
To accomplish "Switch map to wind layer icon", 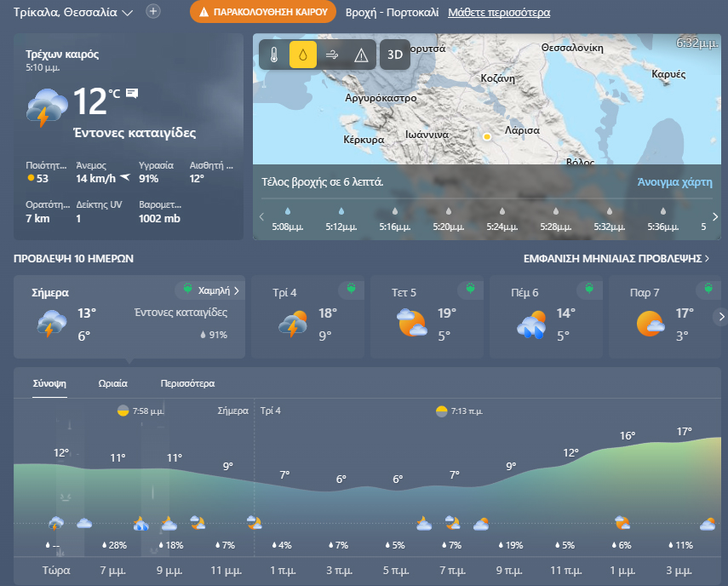I will [x=332, y=55].
